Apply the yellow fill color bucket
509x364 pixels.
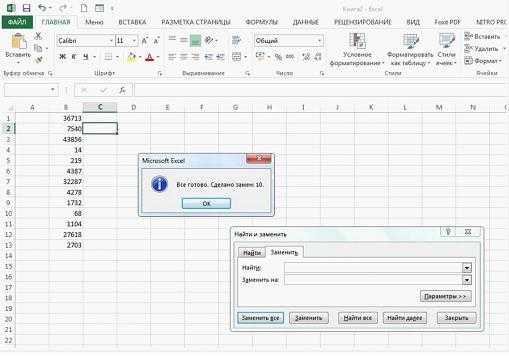click(132, 57)
